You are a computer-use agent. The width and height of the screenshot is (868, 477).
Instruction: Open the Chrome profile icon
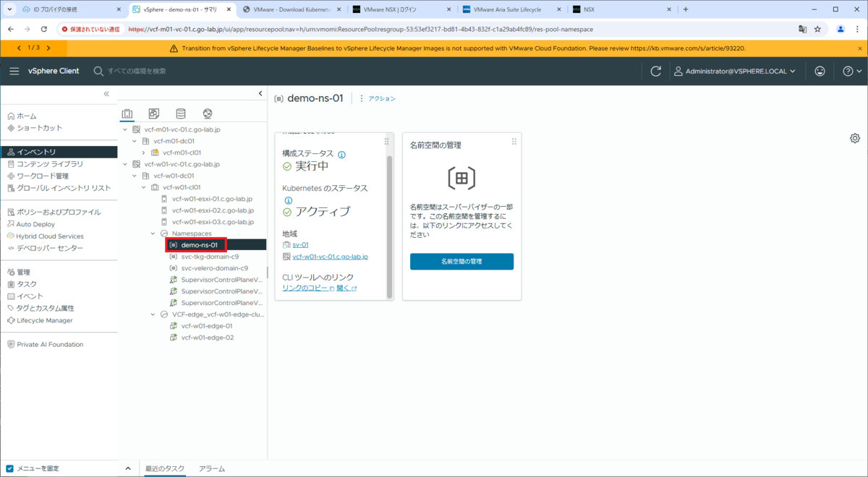click(x=841, y=29)
